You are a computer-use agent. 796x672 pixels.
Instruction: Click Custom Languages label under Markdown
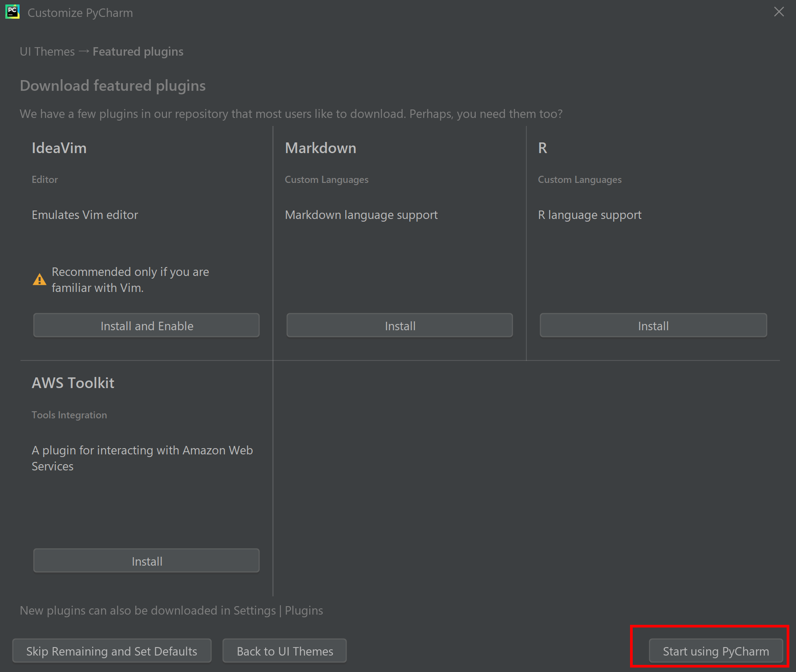click(x=327, y=179)
